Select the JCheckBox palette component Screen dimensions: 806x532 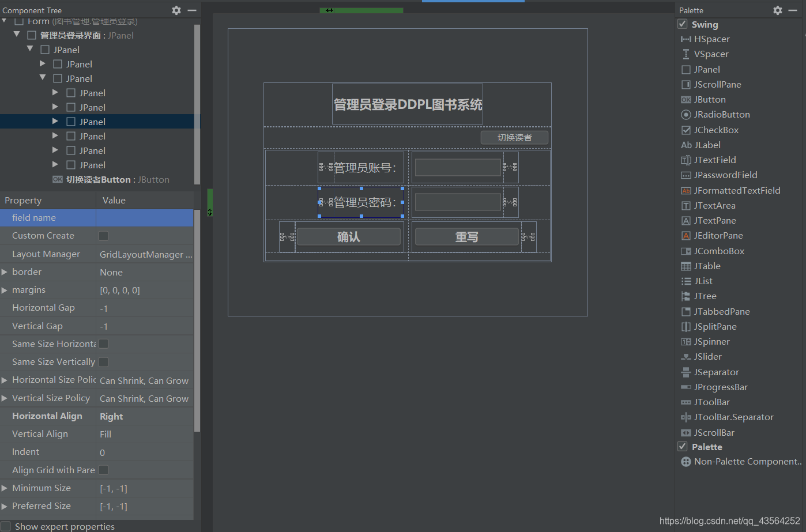tap(710, 130)
